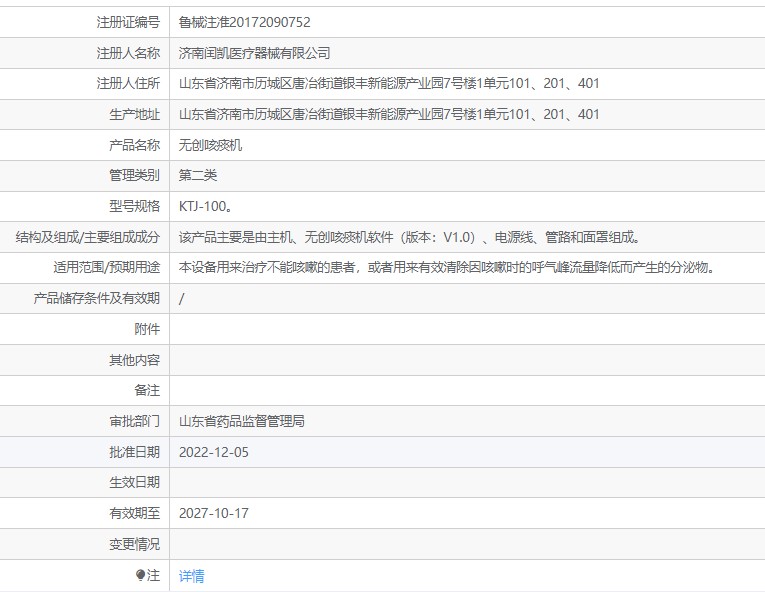Click the 适用范围 intended use text
This screenshot has height=592, width=765.
click(x=447, y=267)
